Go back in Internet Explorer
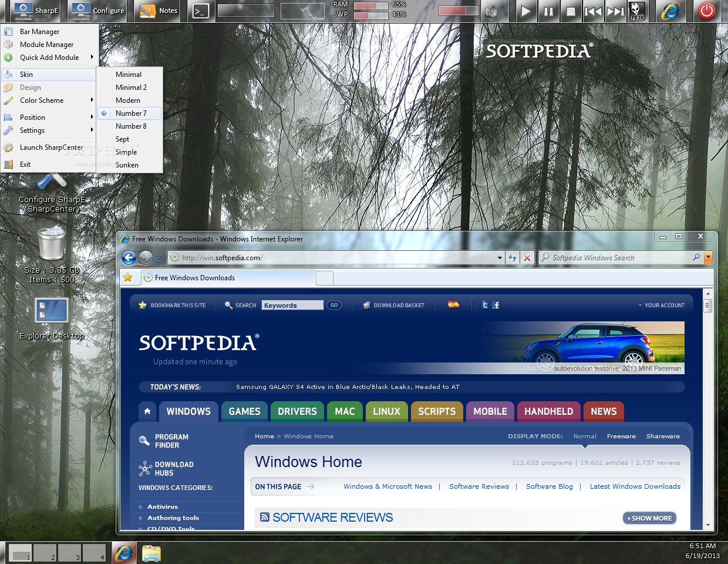728x564 pixels. click(129, 257)
